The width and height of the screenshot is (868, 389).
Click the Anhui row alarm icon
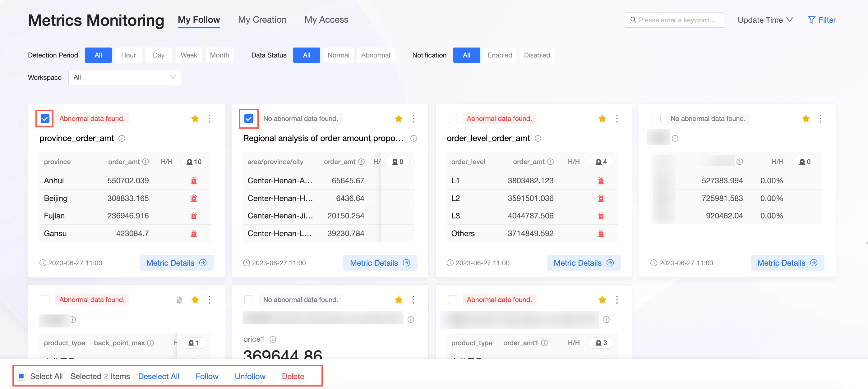(x=194, y=181)
